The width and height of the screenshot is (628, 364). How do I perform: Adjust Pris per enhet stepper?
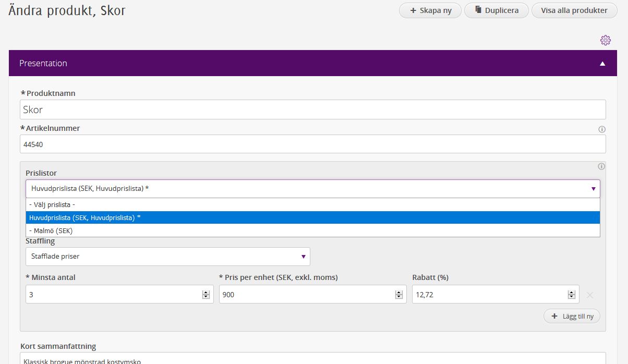pos(398,295)
